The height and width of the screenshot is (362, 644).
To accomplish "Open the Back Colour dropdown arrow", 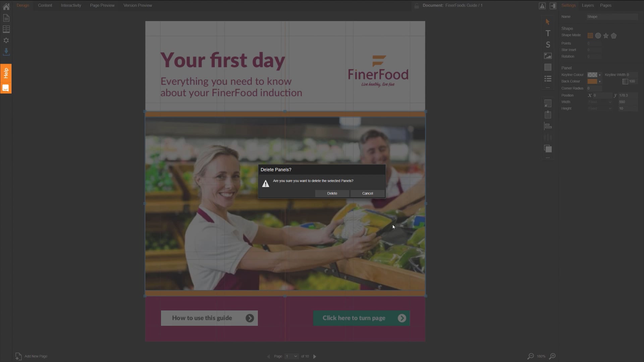I will 600,81.
